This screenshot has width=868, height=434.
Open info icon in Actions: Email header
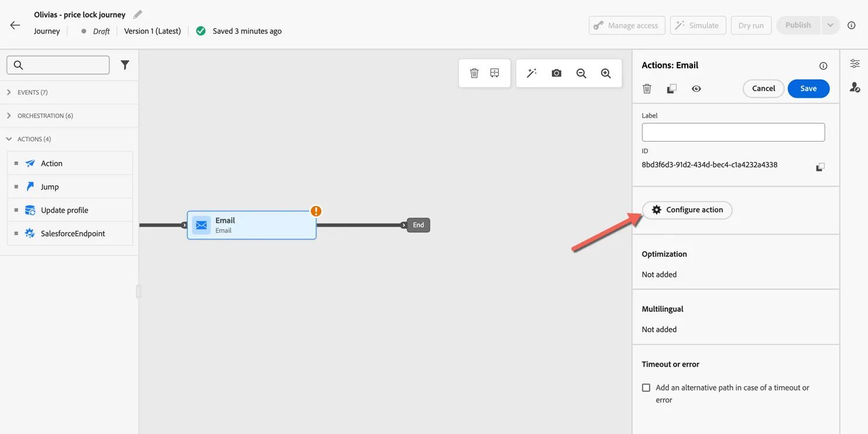point(824,66)
